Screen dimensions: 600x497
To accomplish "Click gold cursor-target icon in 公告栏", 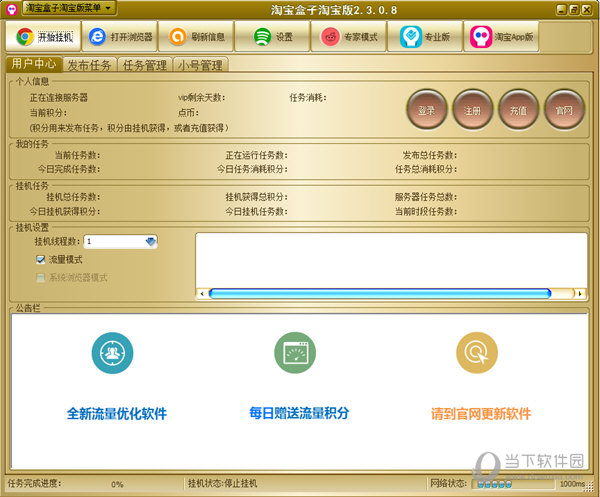I will (477, 353).
